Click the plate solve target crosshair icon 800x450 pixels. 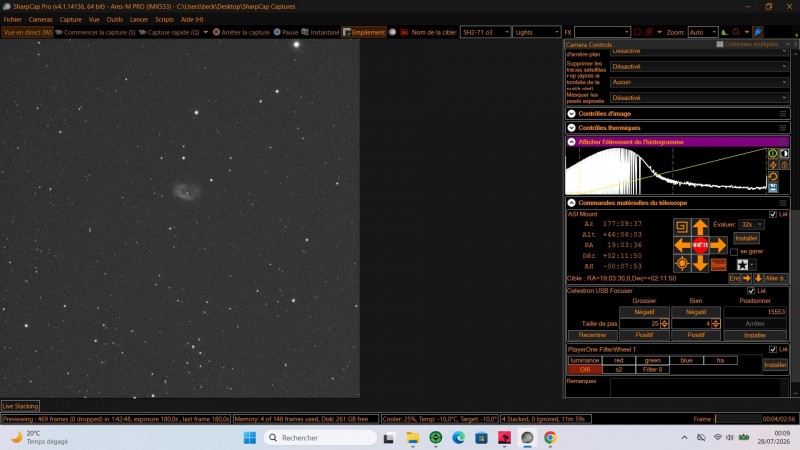point(682,264)
